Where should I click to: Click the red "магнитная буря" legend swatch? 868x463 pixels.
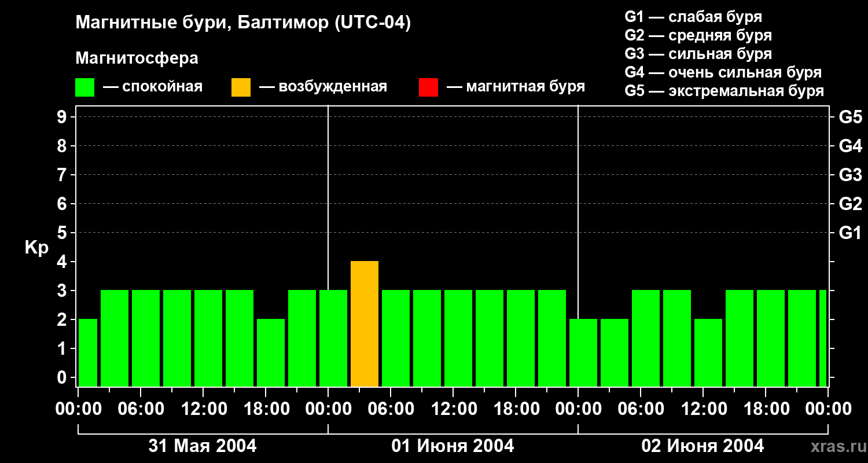click(428, 87)
